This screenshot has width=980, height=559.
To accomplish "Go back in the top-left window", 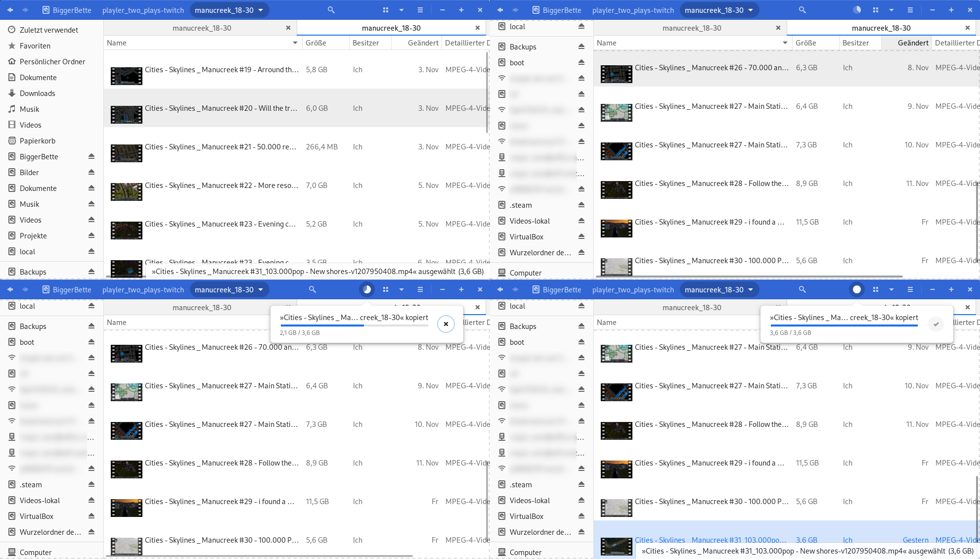I will [x=10, y=10].
